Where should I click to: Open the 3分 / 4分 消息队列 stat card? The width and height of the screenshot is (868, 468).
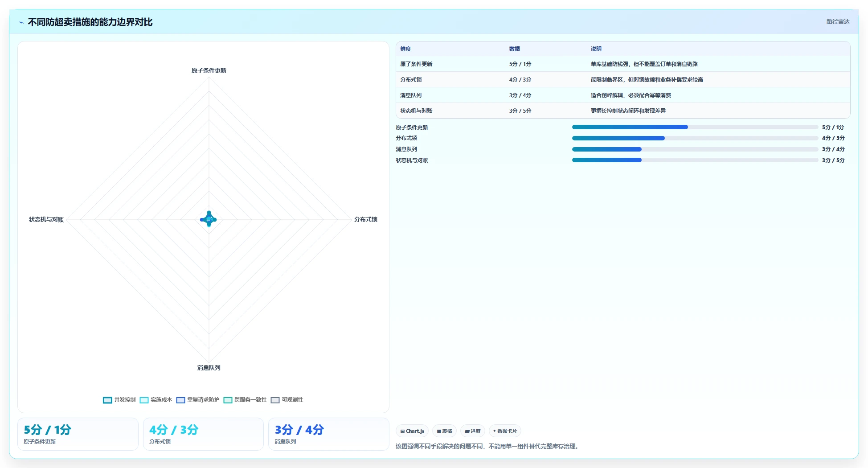coord(329,434)
